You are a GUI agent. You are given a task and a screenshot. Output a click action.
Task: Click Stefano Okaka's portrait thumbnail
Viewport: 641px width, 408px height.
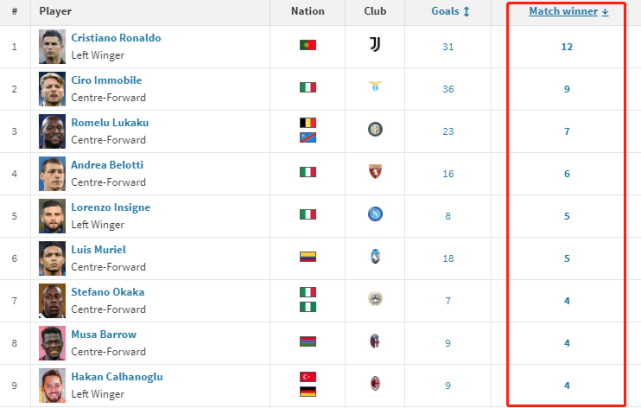pos(52,300)
